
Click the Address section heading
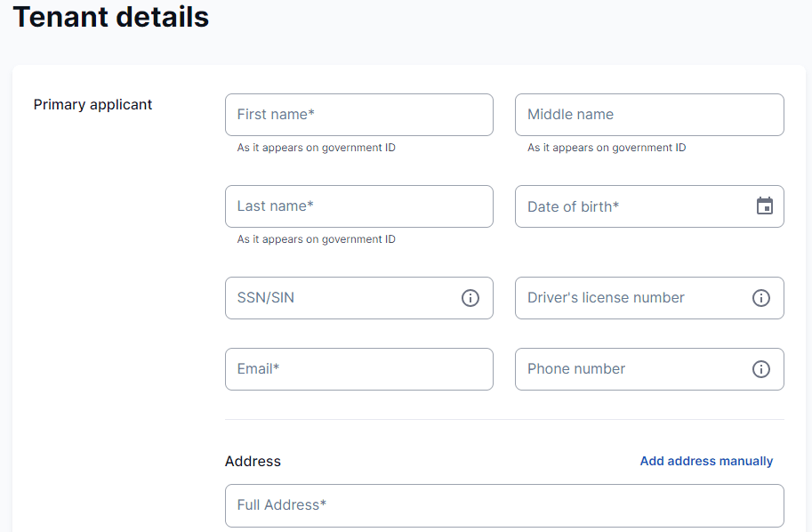tap(253, 461)
